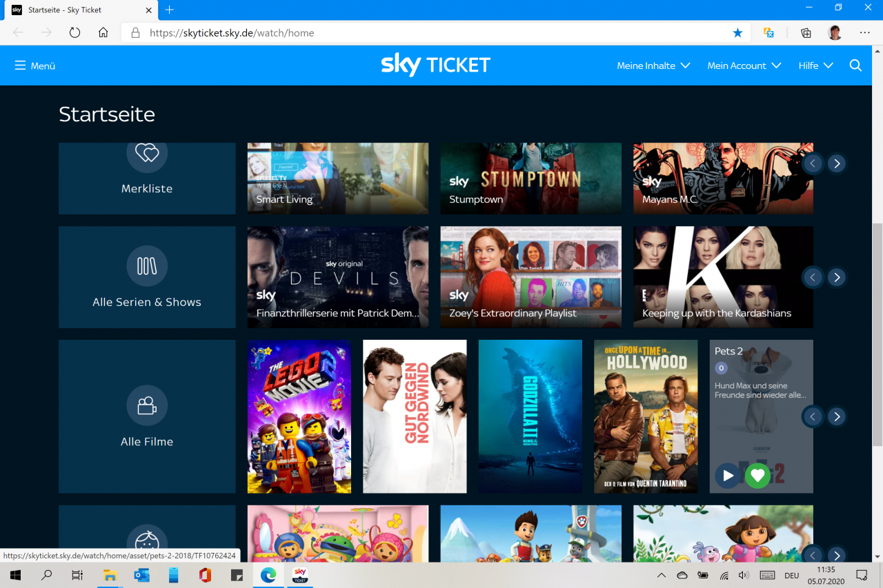The image size is (883, 588).
Task: Play Pets 2 with the play button
Action: click(x=728, y=476)
